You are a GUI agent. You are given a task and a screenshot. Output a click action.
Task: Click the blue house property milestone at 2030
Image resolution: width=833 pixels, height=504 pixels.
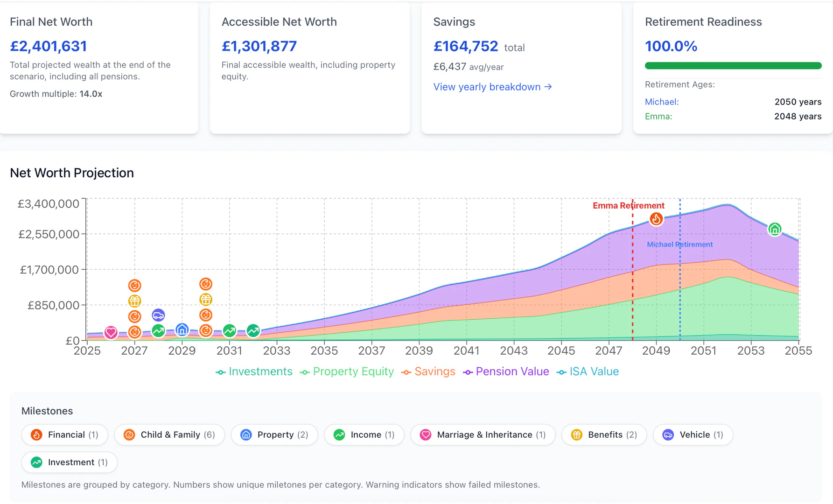182,330
